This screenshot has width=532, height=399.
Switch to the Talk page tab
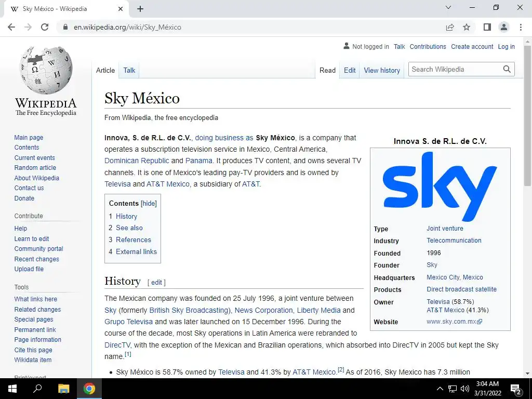[x=129, y=70]
